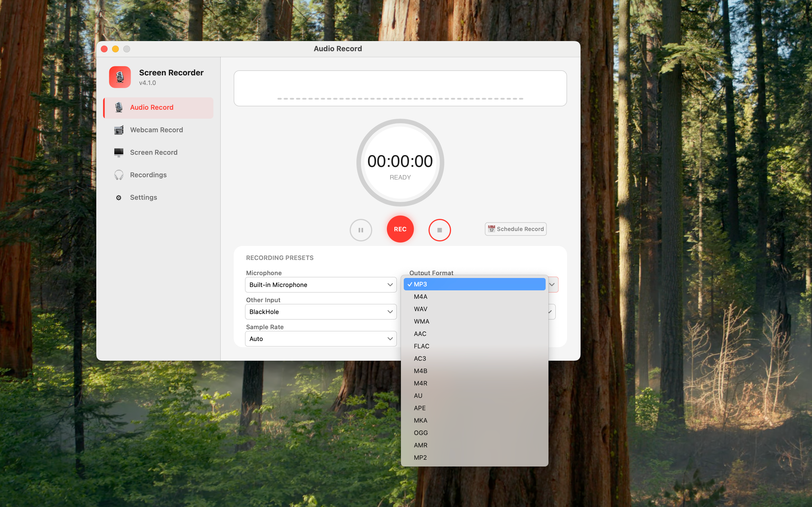The width and height of the screenshot is (812, 507).
Task: Open the Sample Rate Auto dropdown
Action: pyautogui.click(x=321, y=339)
